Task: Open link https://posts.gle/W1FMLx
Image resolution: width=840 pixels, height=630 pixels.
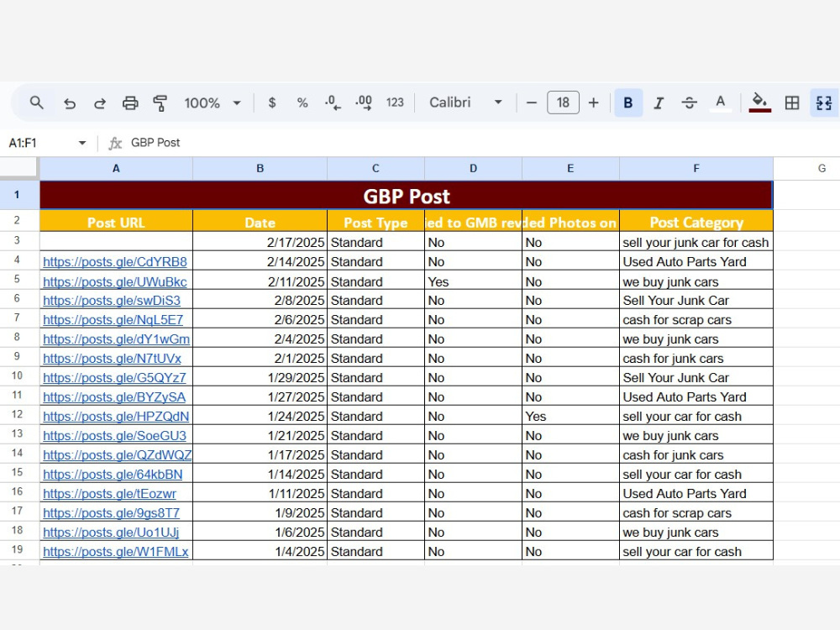Action: pos(115,551)
